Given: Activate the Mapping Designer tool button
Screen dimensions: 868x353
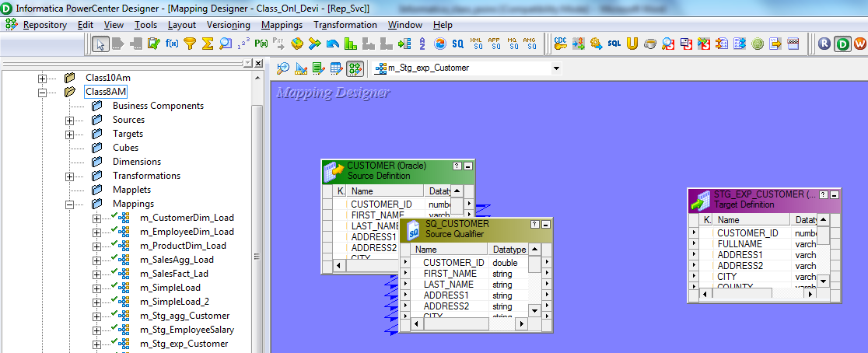Looking at the screenshot, I should 355,68.
